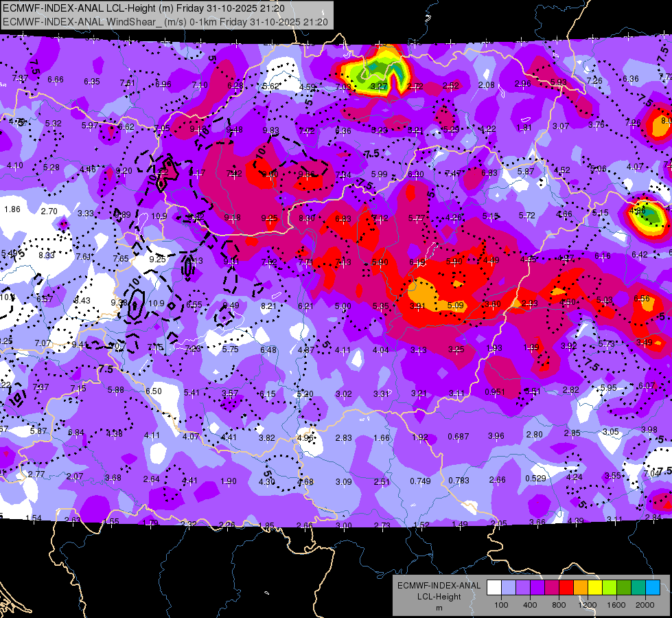Image resolution: width=672 pixels, height=618 pixels.
Task: Click the wind shear value 1.81
Action: [524, 127]
